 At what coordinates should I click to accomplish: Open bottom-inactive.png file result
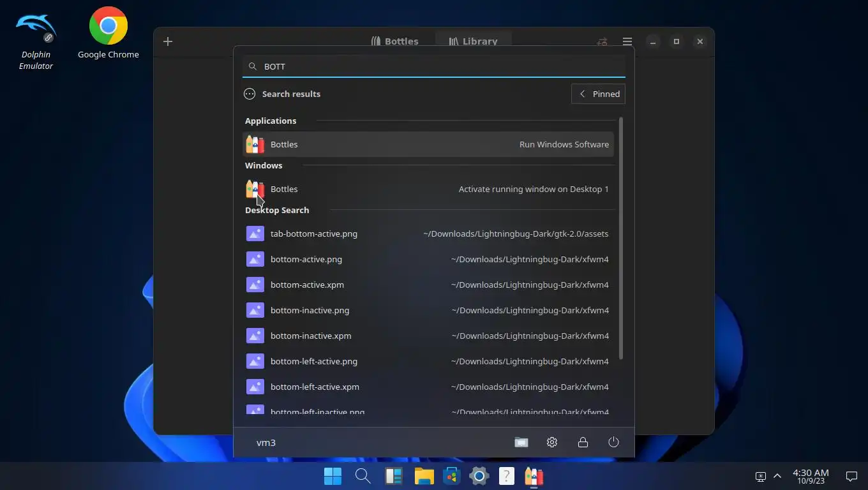click(x=428, y=310)
